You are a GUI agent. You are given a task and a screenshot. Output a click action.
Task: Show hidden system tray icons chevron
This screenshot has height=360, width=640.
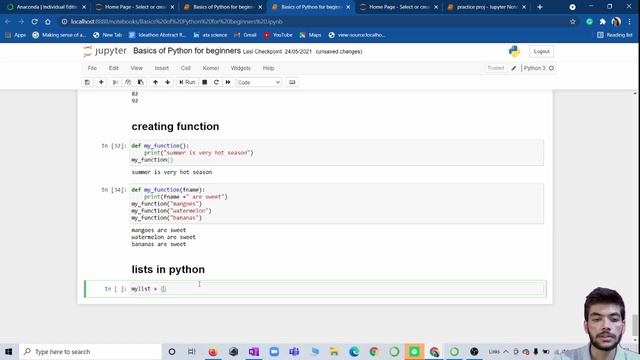[506, 351]
